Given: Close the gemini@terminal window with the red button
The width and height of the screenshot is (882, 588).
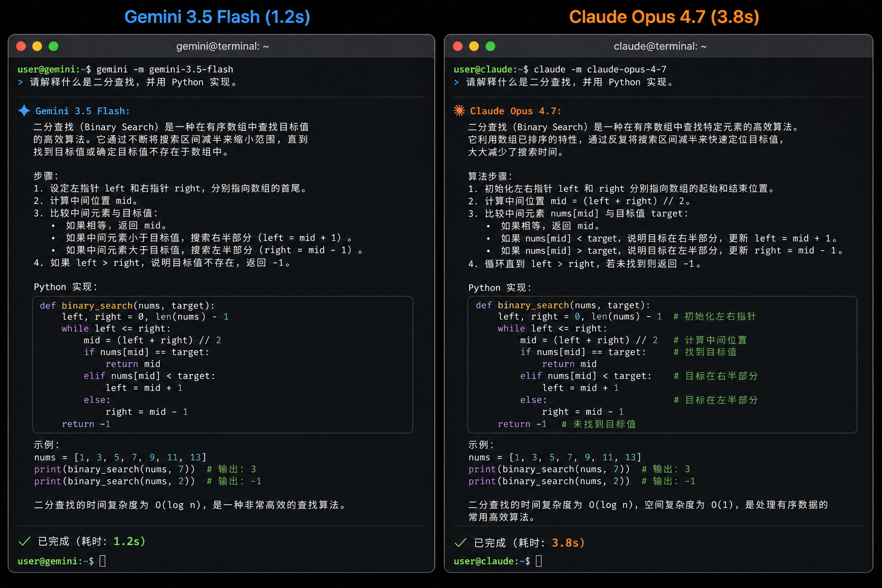Looking at the screenshot, I should (x=21, y=46).
